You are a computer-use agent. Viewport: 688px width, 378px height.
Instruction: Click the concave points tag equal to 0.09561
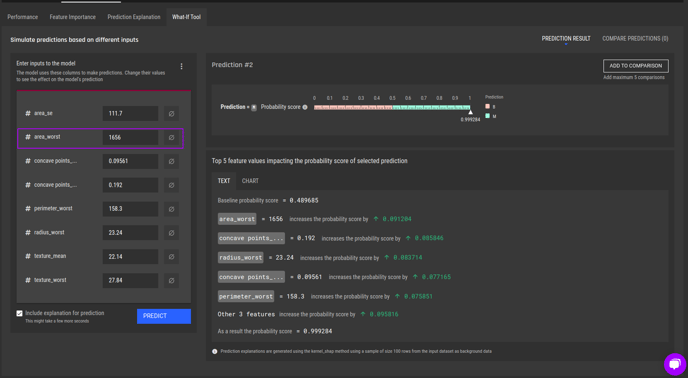click(x=251, y=277)
